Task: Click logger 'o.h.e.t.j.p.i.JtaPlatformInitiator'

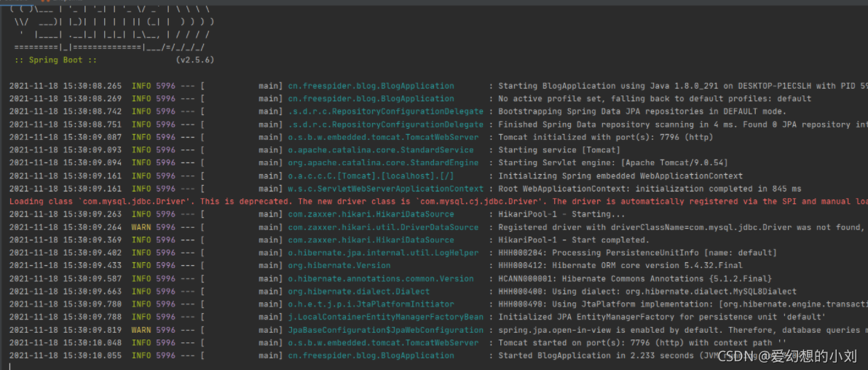Action: pos(371,304)
